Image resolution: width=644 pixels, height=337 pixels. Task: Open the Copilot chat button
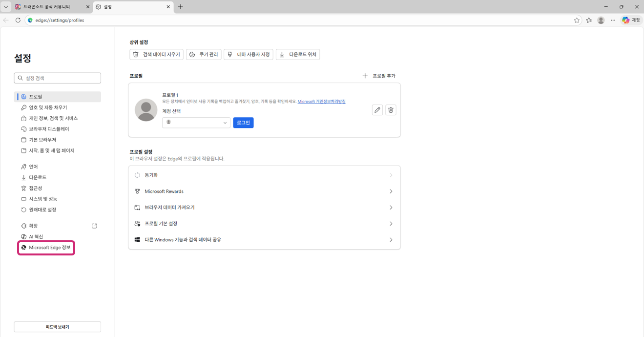pos(631,20)
